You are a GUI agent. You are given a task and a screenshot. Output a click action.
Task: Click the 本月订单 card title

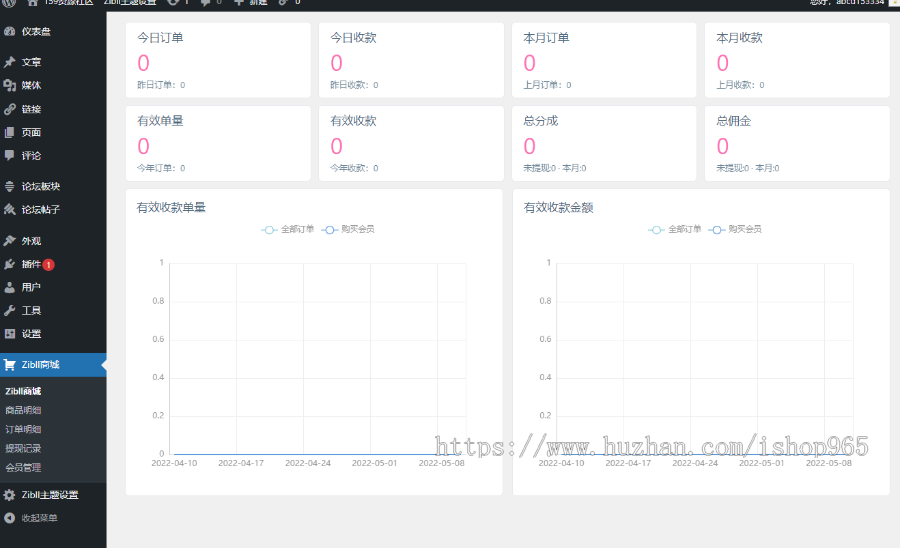tap(546, 38)
